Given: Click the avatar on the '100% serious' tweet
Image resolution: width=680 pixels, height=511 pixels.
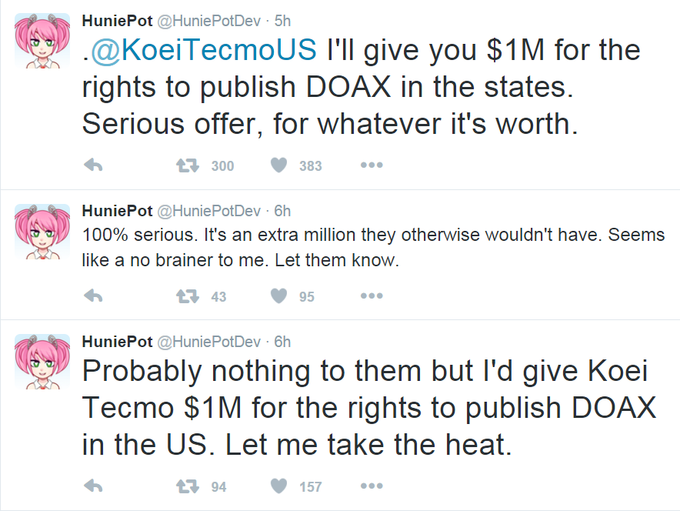Looking at the screenshot, I should pos(42,231).
